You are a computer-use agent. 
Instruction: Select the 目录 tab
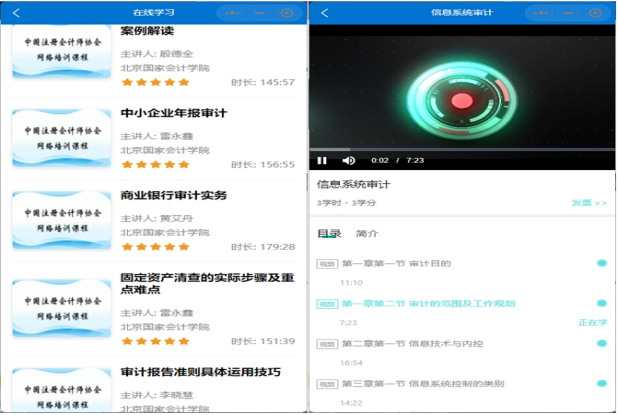coord(329,234)
